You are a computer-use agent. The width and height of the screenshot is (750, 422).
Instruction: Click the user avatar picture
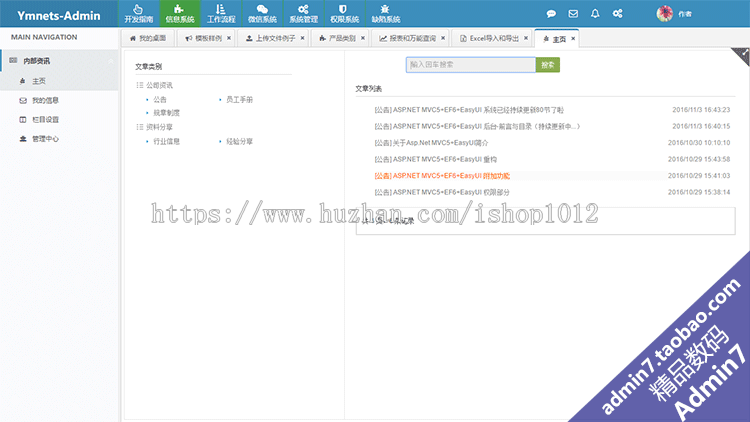[664, 13]
